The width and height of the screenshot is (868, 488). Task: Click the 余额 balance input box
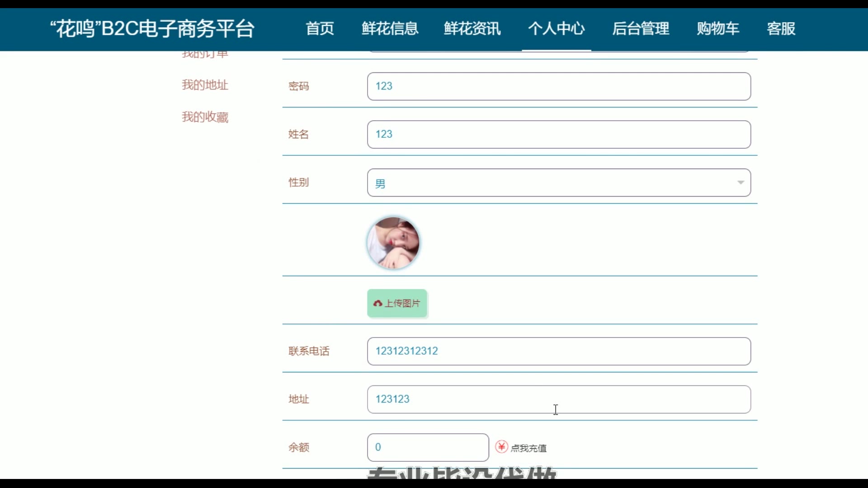428,447
